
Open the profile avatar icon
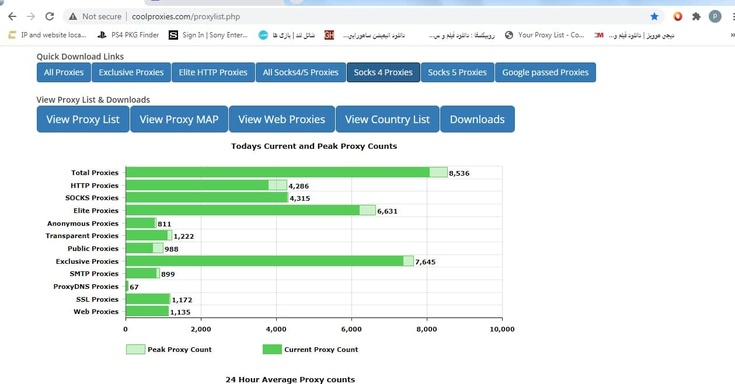[x=715, y=16]
